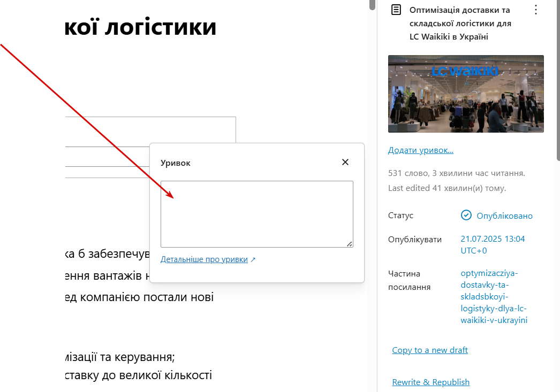The image size is (560, 392).
Task: Click the Статус label
Action: point(400,216)
